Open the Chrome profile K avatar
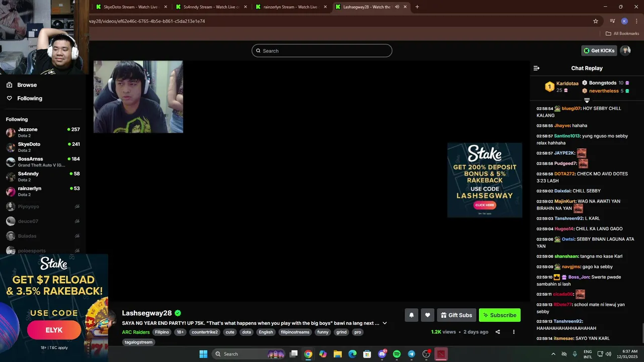Image resolution: width=644 pixels, height=362 pixels. [624, 21]
